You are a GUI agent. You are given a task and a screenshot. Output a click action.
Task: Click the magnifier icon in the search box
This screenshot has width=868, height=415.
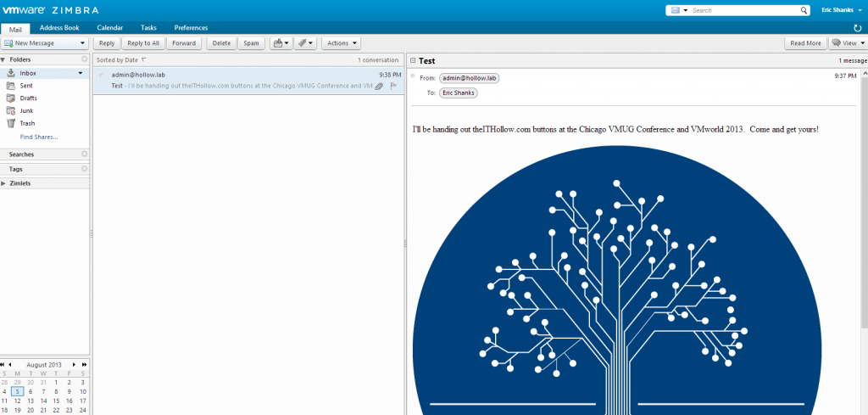tap(804, 10)
